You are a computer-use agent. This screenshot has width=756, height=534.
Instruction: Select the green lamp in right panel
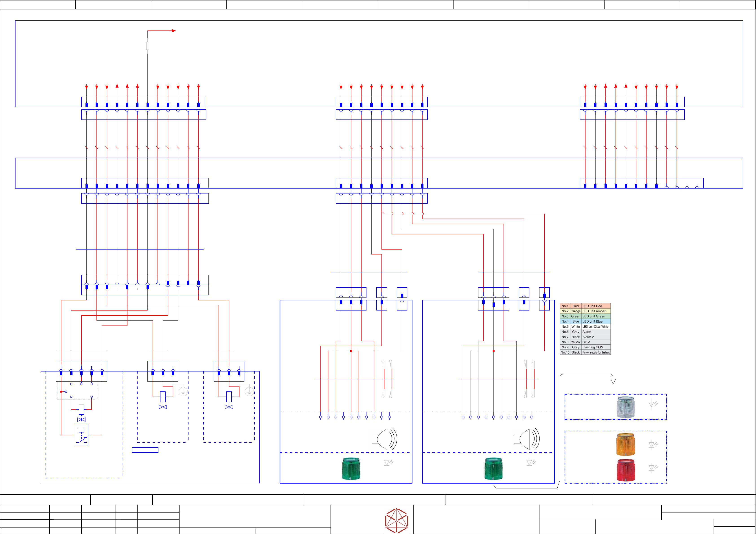tap(493, 469)
